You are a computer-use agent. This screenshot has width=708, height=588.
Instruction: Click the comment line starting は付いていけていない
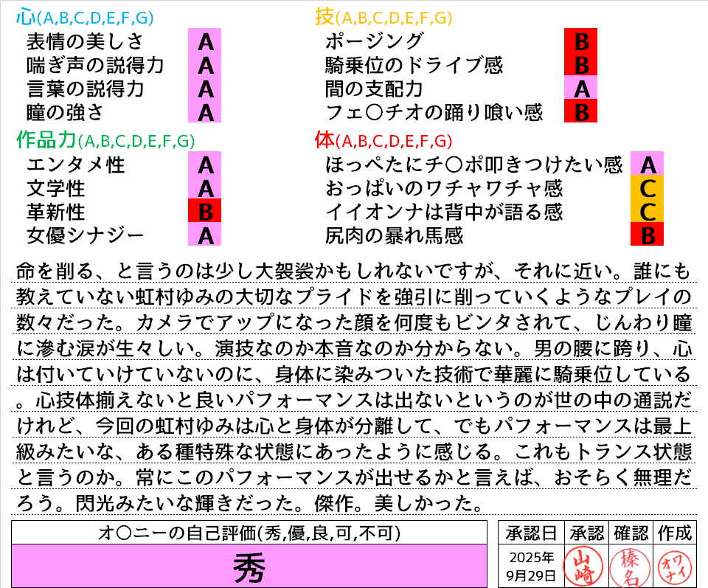tap(354, 374)
